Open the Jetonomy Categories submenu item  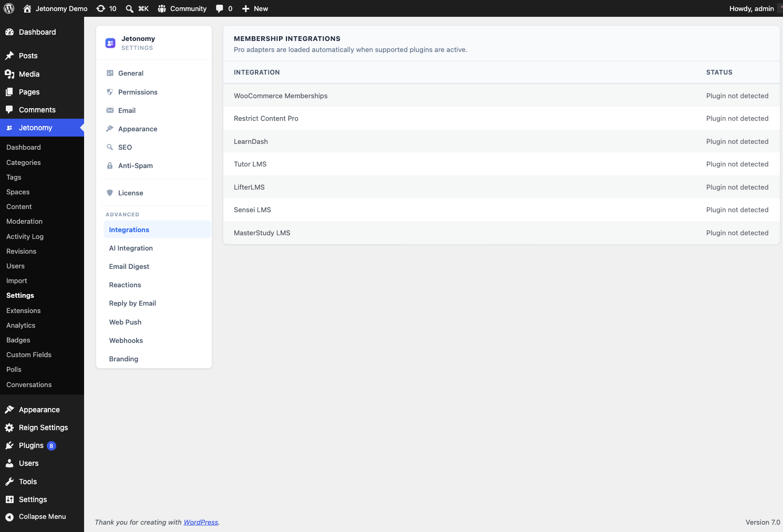pos(24,162)
